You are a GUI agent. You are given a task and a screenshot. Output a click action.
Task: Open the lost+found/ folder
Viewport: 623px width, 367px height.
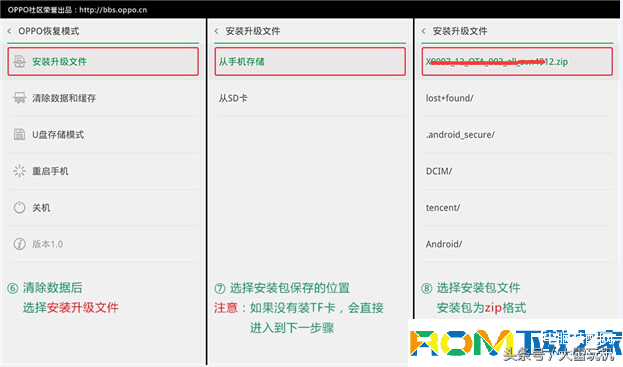point(517,98)
